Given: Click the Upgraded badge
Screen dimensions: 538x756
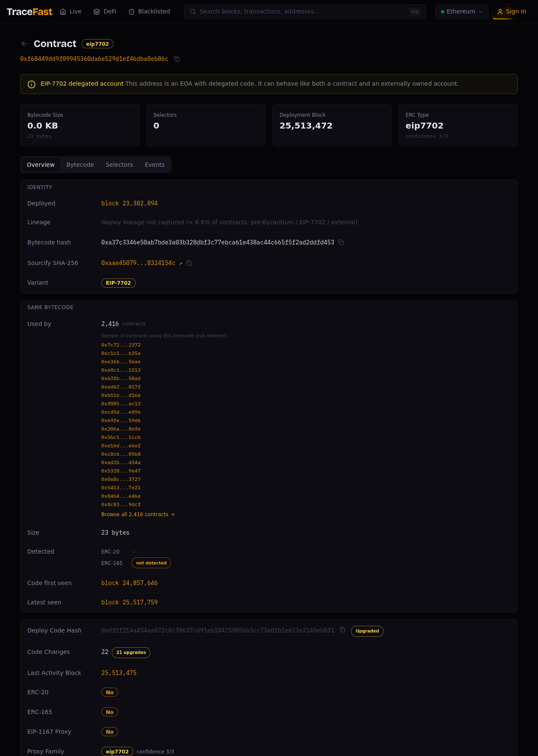Looking at the screenshot, I should 367,631.
